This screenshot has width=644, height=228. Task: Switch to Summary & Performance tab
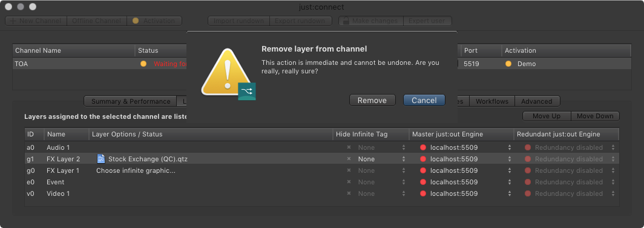coord(131,101)
